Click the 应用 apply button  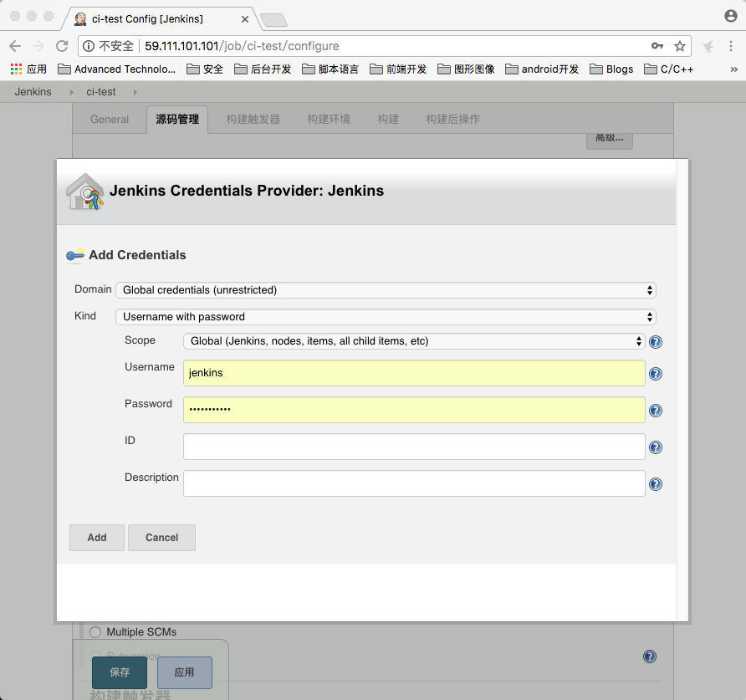click(x=185, y=672)
